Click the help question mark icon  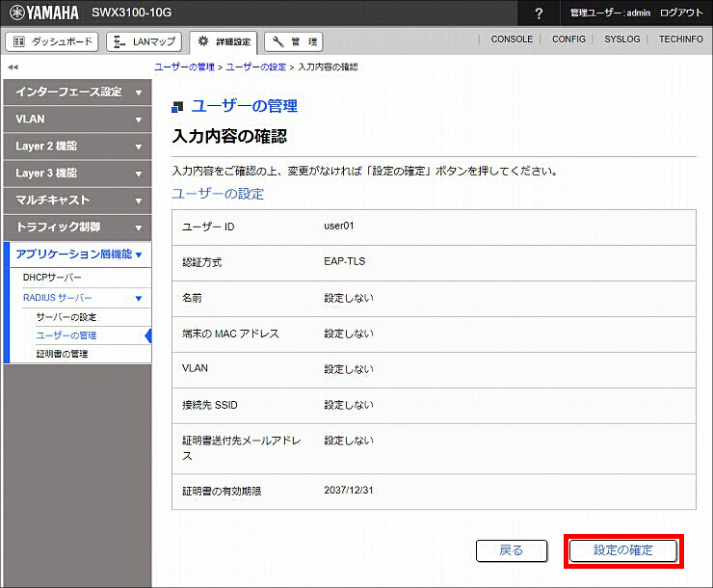point(539,13)
